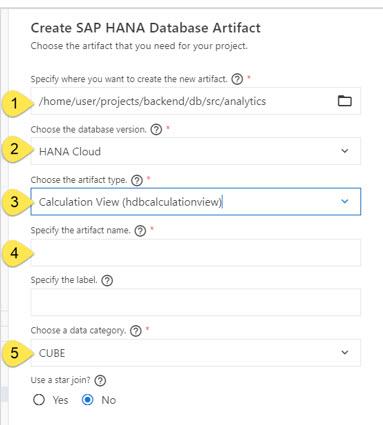Show help icon beside Specify the label
The height and width of the screenshot is (425, 383).
pos(107,280)
